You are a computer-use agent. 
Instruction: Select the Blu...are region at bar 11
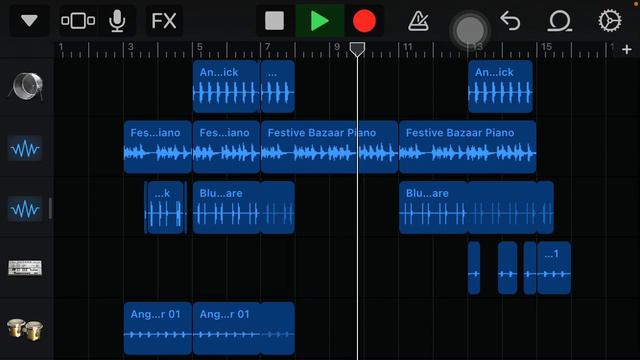[x=476, y=207]
